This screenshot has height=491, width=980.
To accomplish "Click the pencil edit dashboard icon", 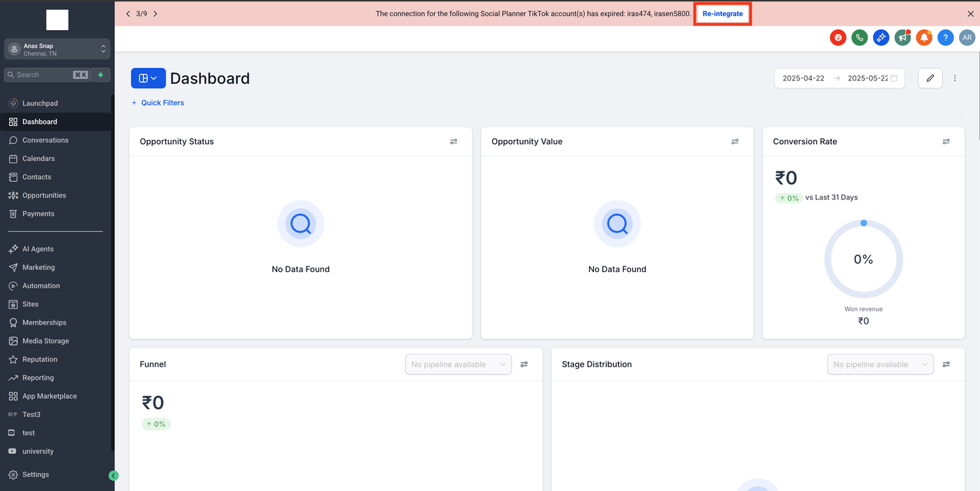I will 930,78.
